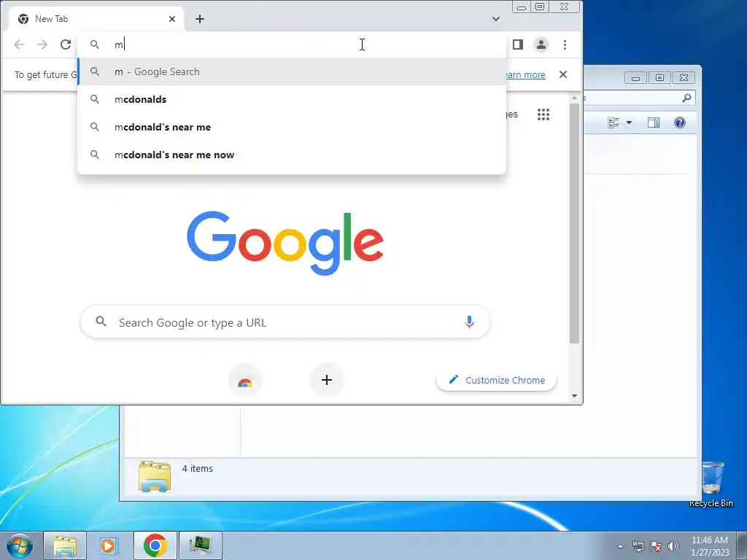Open the Chrome profile avatar menu
This screenshot has height=560, width=747.
coord(541,44)
